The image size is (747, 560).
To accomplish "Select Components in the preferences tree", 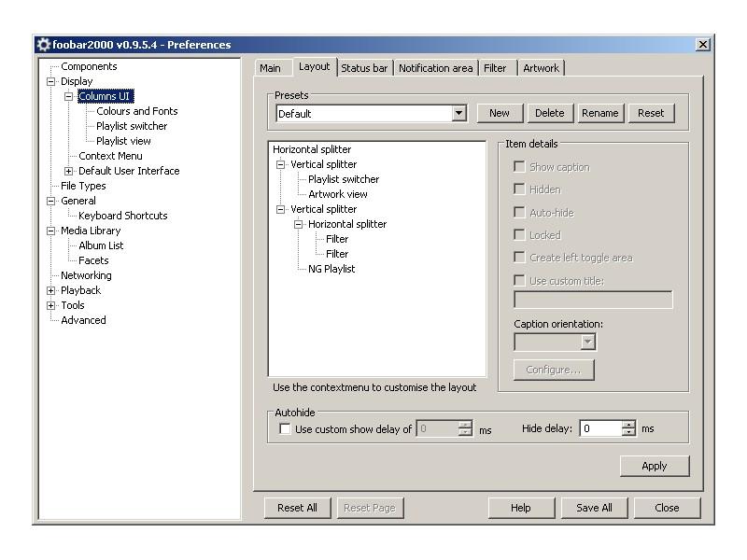I will click(89, 66).
